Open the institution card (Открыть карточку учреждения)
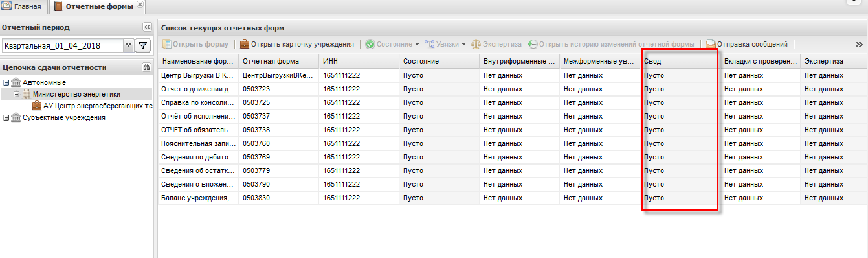This screenshot has height=258, width=868. [x=297, y=44]
